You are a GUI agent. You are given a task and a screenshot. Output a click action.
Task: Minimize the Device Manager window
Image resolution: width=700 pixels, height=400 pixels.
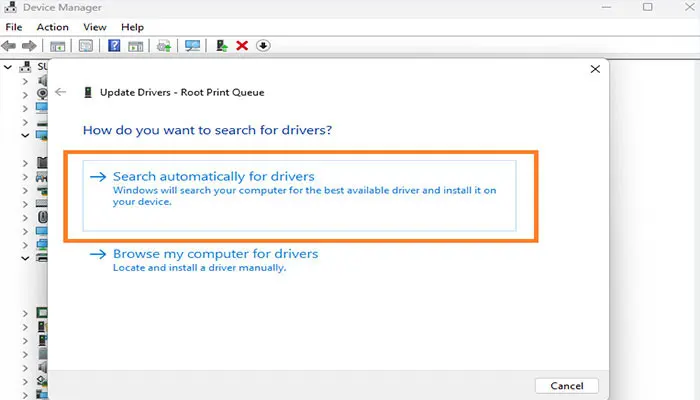click(x=606, y=7)
